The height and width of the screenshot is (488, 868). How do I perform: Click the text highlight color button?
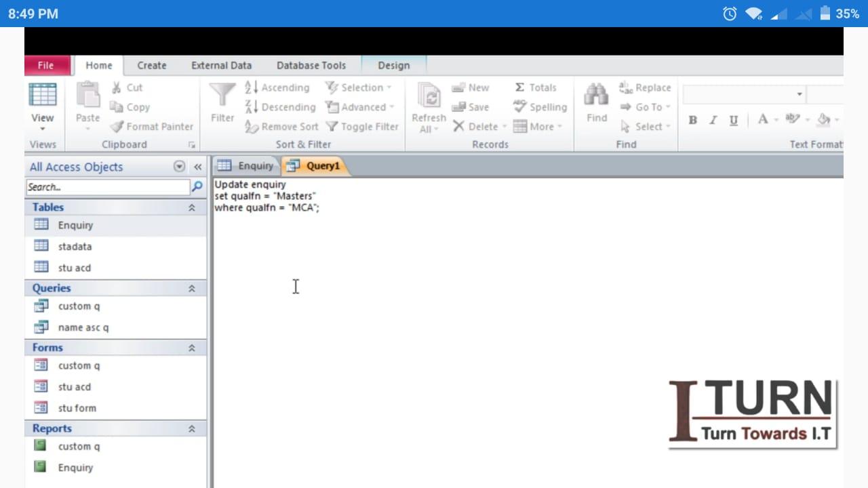pyautogui.click(x=792, y=119)
